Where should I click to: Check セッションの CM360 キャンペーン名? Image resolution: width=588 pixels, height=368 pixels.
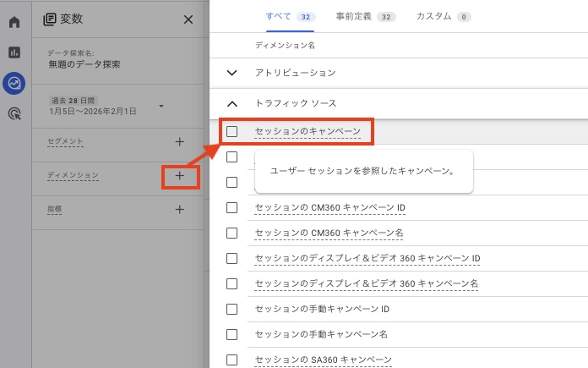click(231, 233)
